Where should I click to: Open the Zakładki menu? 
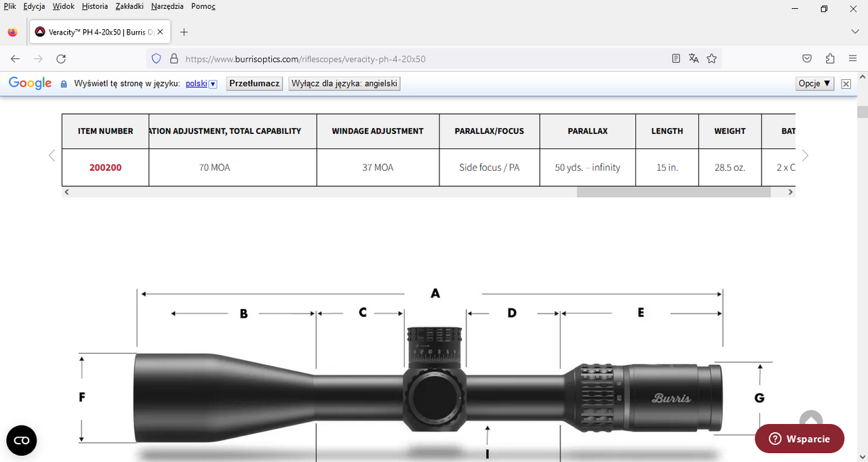(130, 6)
